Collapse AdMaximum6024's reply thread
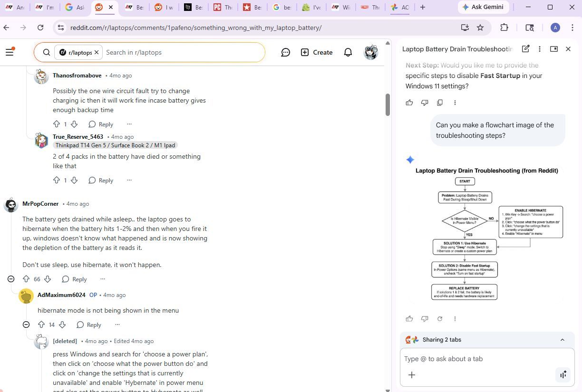582x392 pixels. click(26, 325)
